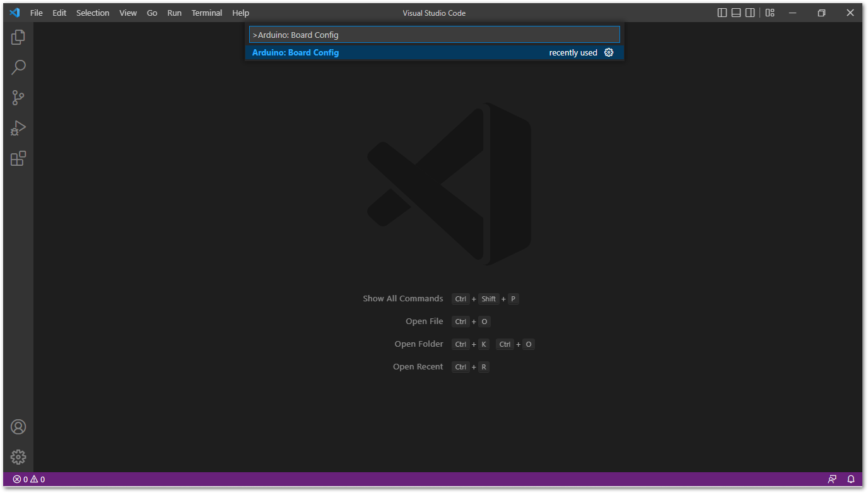Screen dimensions: 868x493
Task: Minimize the Visual Studio Code window
Action: pyautogui.click(x=793, y=13)
